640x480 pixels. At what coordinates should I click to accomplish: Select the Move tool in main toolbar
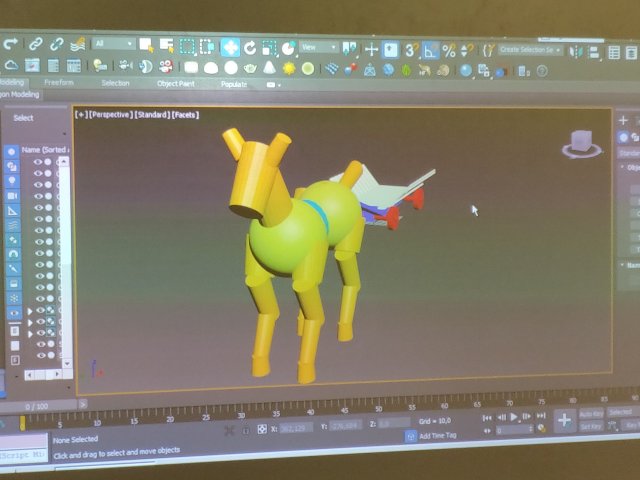coord(230,46)
